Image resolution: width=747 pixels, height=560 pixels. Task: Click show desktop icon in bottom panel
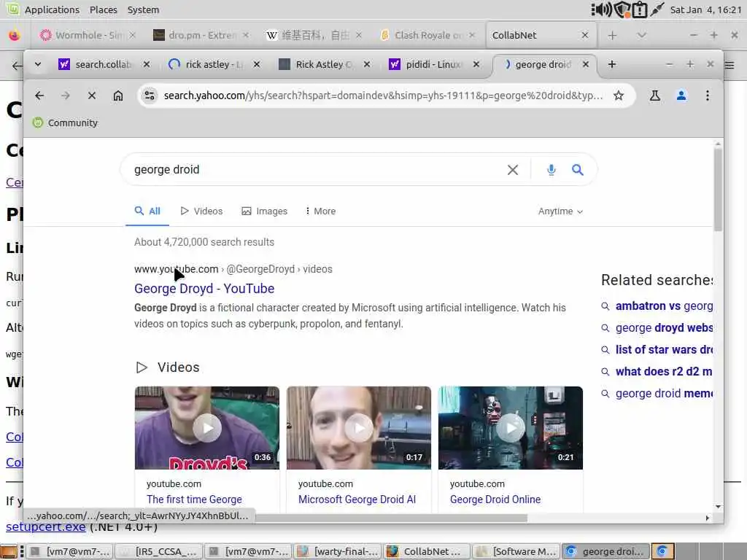click(x=9, y=551)
